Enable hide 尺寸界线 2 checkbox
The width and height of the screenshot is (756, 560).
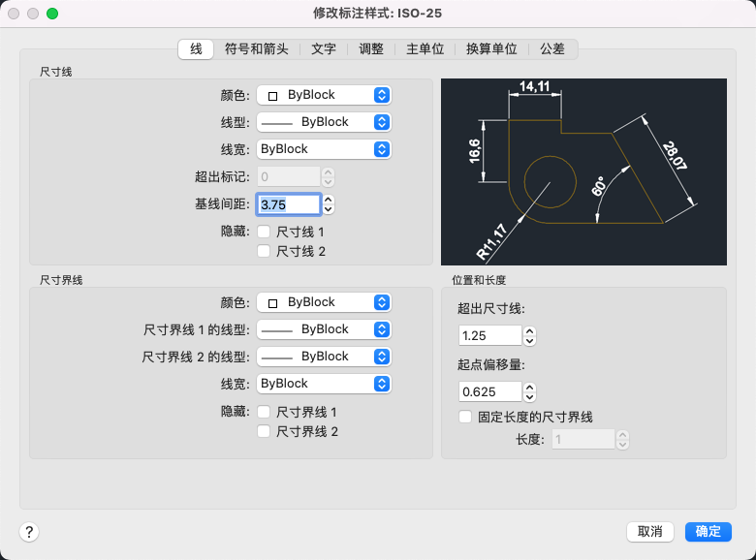[264, 431]
